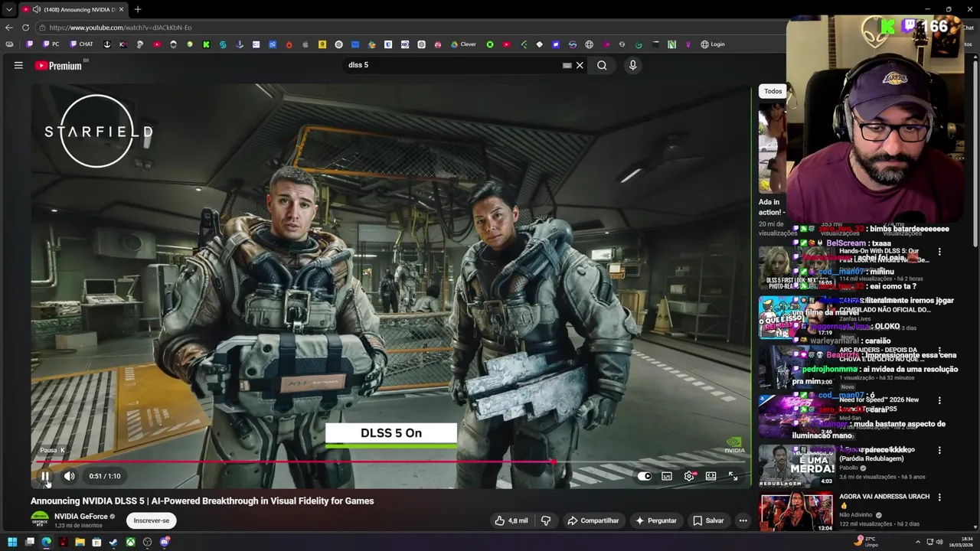The height and width of the screenshot is (551, 980).
Task: Open the NVIDIA GeForce channel avatar
Action: pyautogui.click(x=40, y=520)
